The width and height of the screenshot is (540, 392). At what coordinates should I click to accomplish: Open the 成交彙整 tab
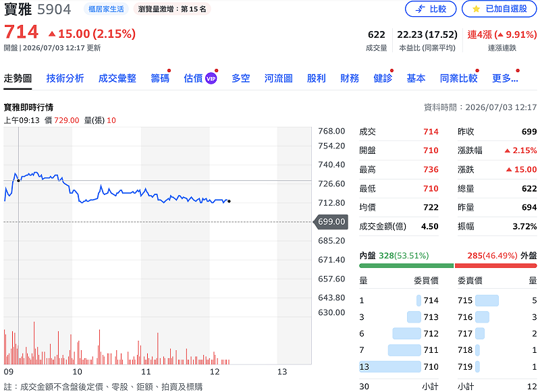click(x=117, y=78)
